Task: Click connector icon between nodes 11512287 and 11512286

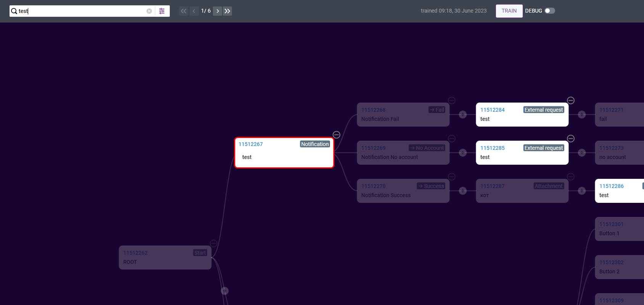Action: point(582,191)
